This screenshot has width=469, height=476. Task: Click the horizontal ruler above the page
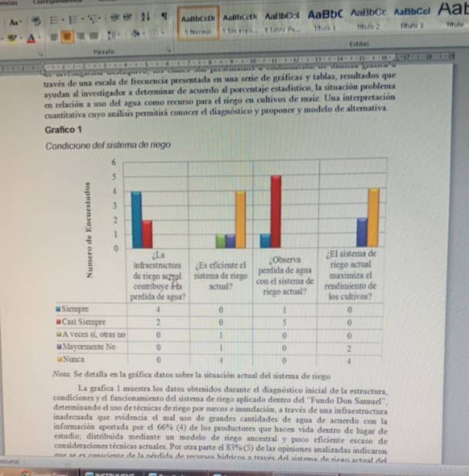point(228,62)
